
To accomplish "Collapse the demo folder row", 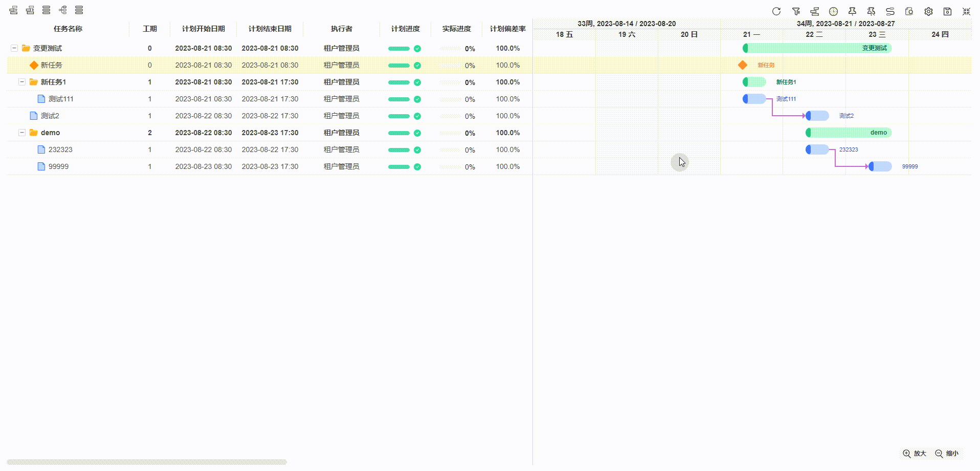I will click(x=22, y=133).
